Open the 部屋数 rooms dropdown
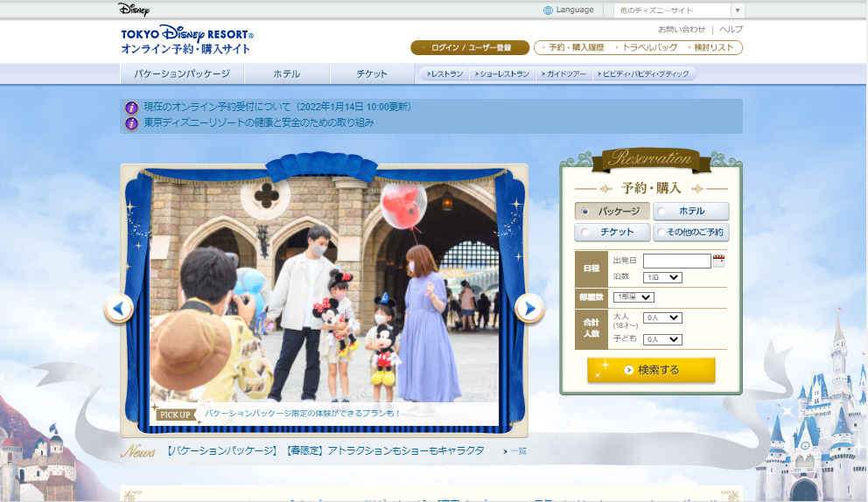 point(633,297)
